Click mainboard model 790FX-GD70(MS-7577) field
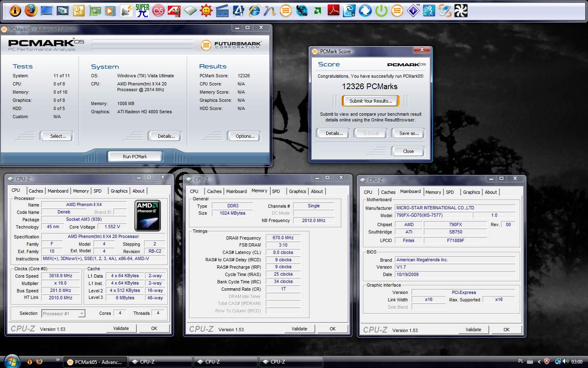The image size is (588, 368). tap(433, 215)
